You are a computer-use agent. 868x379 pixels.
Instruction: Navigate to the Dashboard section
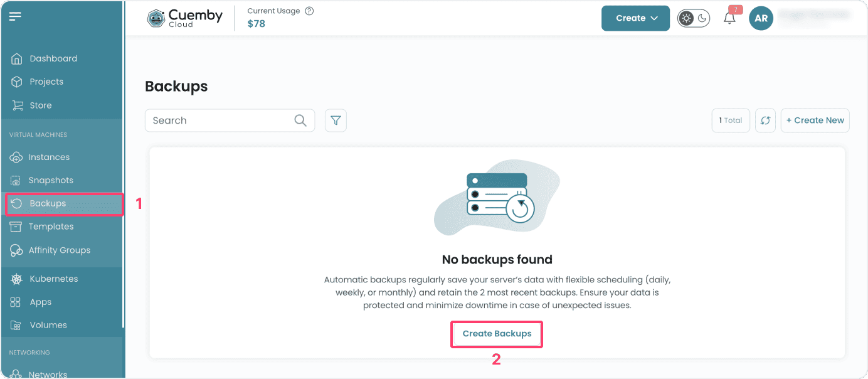pyautogui.click(x=53, y=58)
